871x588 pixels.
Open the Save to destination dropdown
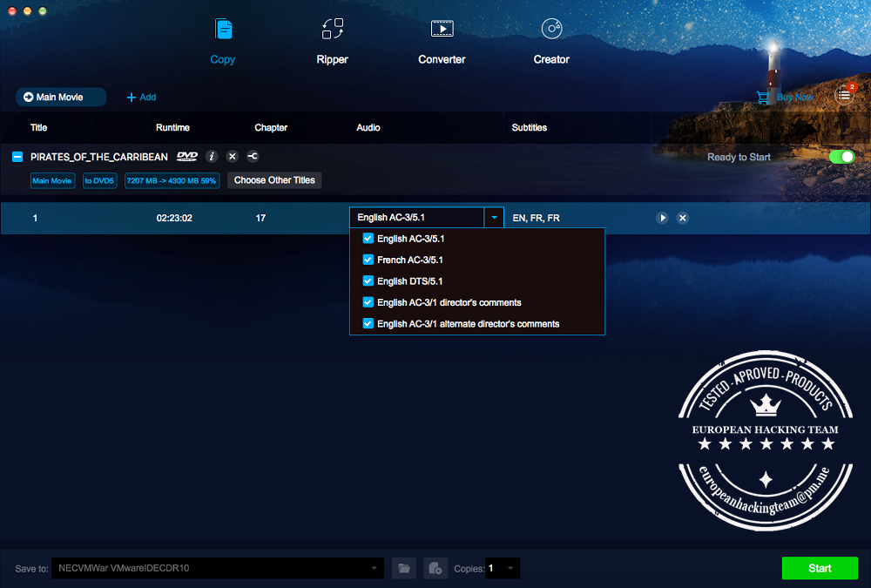375,568
